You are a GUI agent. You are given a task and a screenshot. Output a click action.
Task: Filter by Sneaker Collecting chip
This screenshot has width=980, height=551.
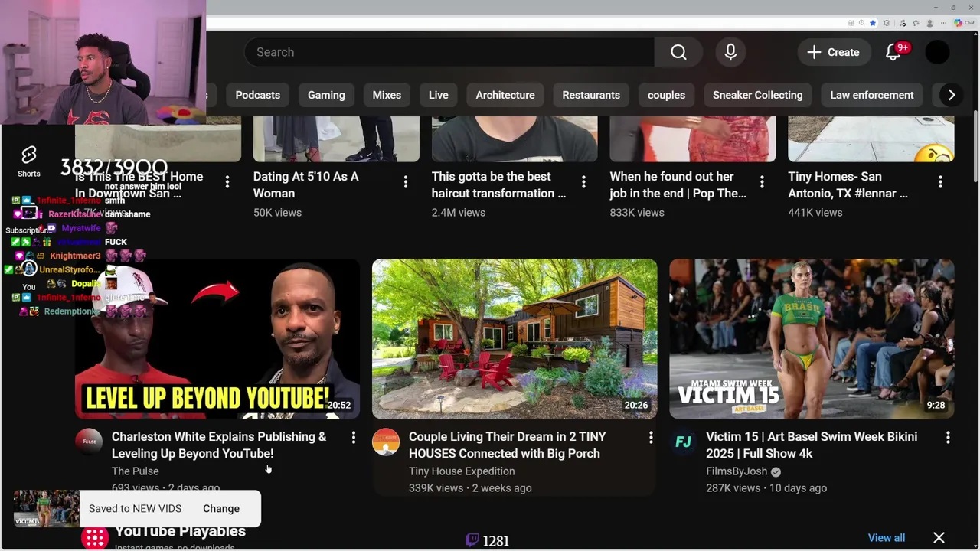(x=757, y=95)
